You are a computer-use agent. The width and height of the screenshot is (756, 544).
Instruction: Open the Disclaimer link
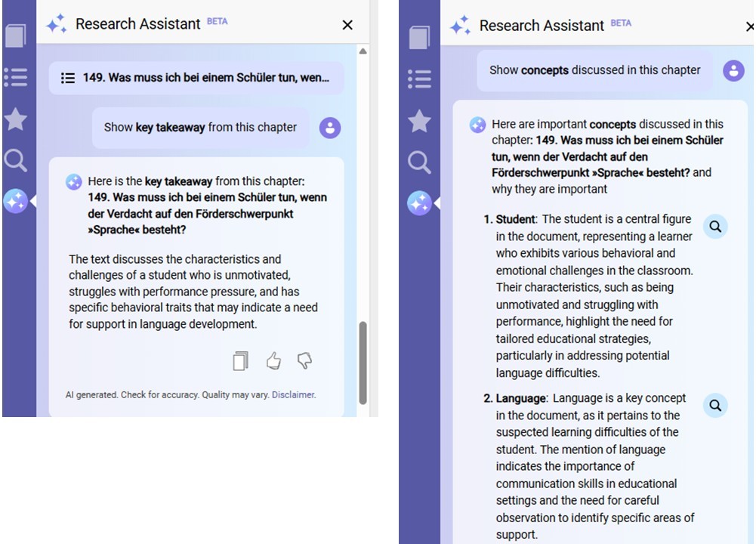(293, 395)
